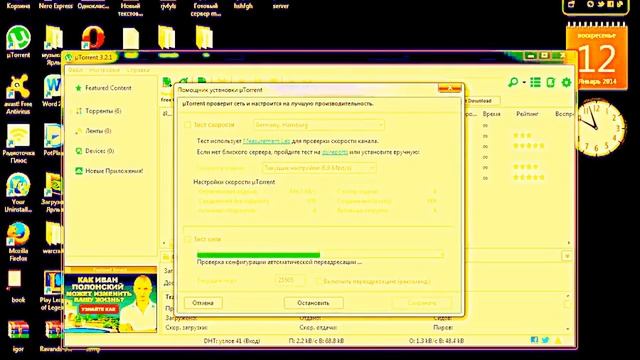Click the calendar gadget showing 12

(x=597, y=56)
